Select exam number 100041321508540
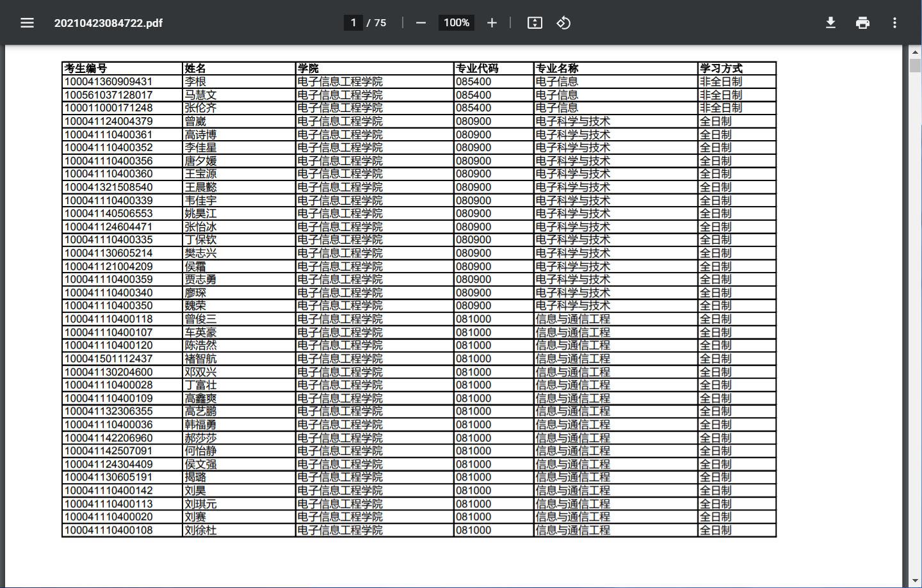This screenshot has height=588, width=922. tap(109, 187)
